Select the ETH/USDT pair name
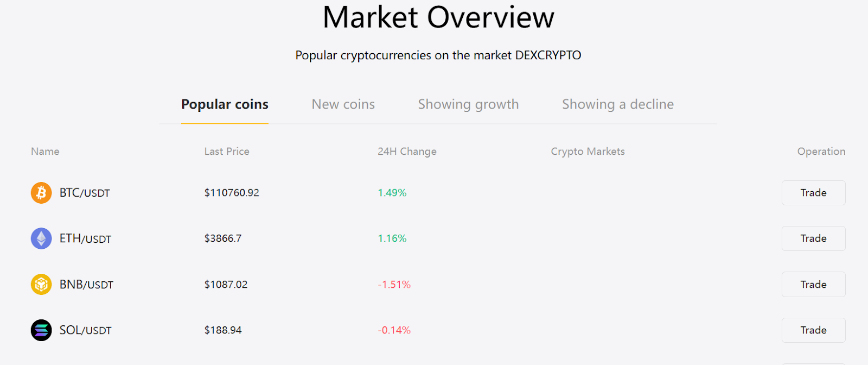Image resolution: width=868 pixels, height=365 pixels. point(85,238)
